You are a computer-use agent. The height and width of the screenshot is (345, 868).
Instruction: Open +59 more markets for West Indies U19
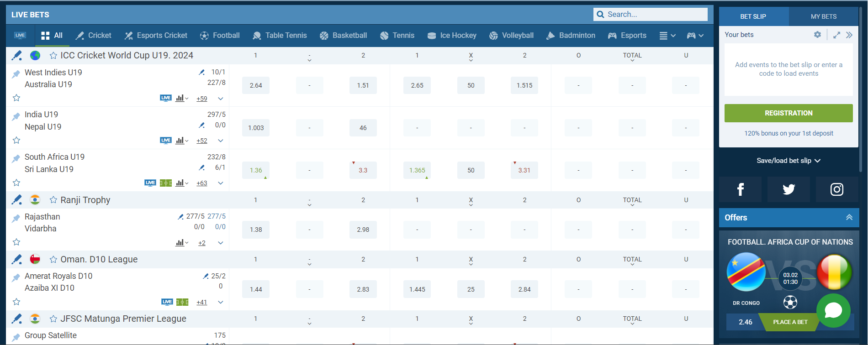click(x=202, y=99)
